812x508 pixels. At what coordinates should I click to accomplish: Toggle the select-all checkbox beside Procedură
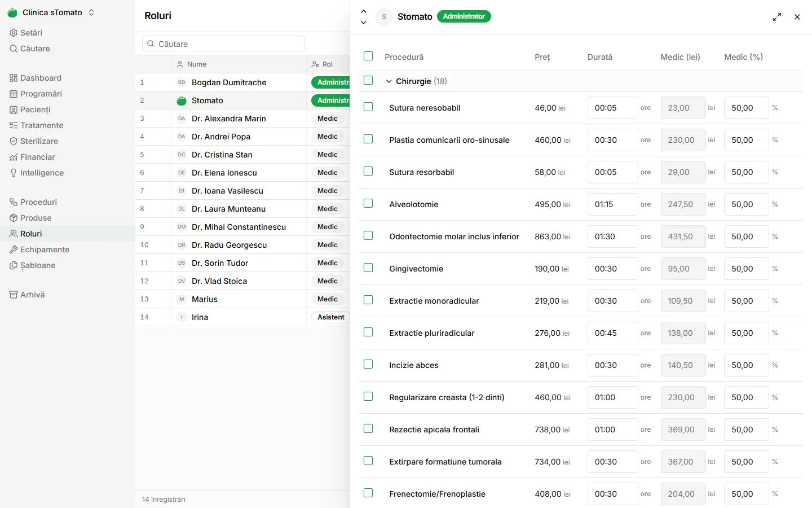(368, 56)
